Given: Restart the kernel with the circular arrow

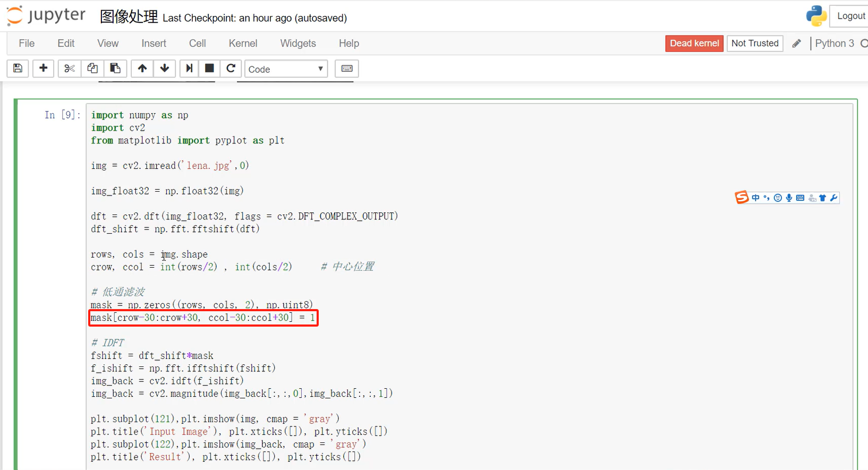Looking at the screenshot, I should coord(231,68).
